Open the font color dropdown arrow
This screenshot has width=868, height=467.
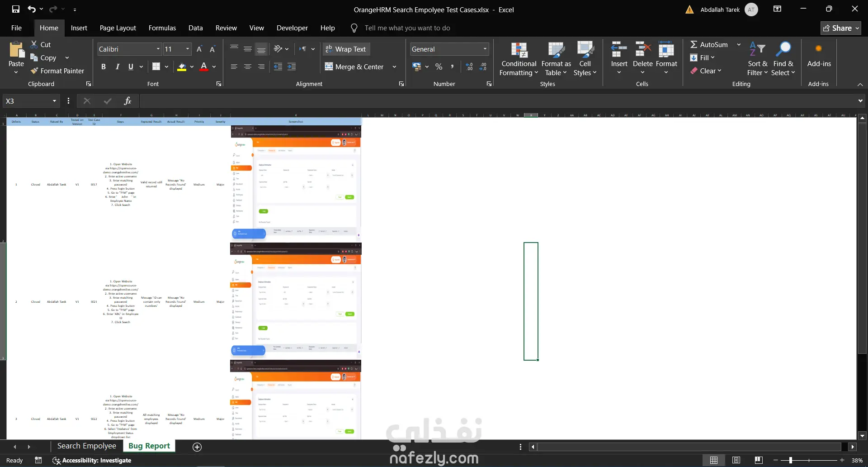(214, 67)
